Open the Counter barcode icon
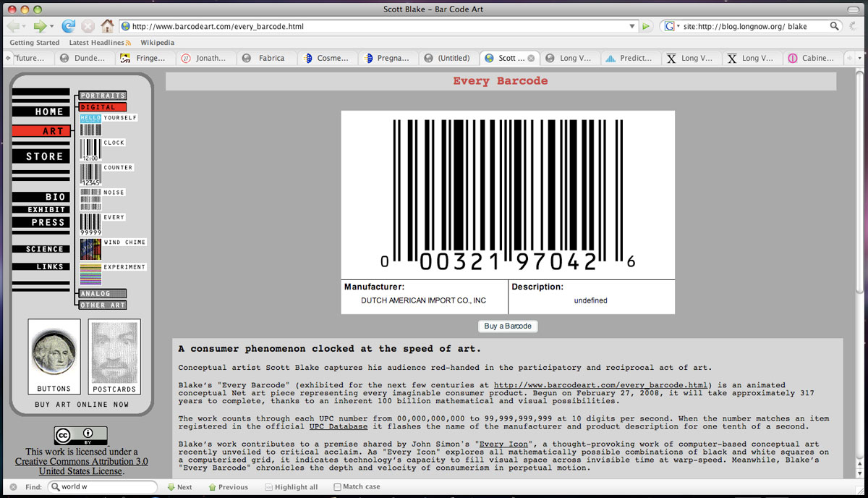Image resolution: width=868 pixels, height=498 pixels. 90,174
